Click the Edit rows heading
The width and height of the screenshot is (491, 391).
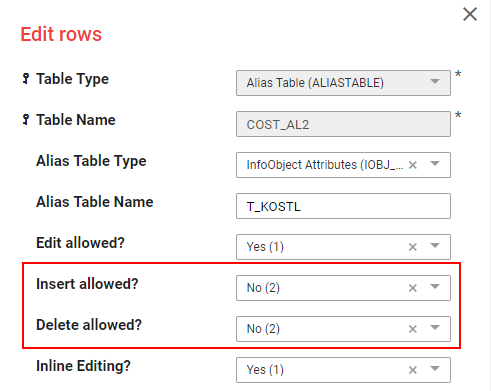pos(61,34)
